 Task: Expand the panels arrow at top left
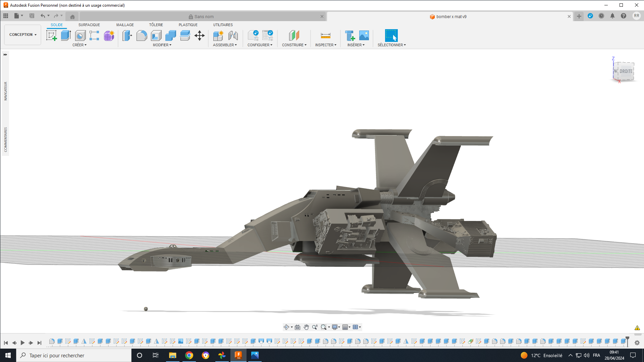coord(5,55)
